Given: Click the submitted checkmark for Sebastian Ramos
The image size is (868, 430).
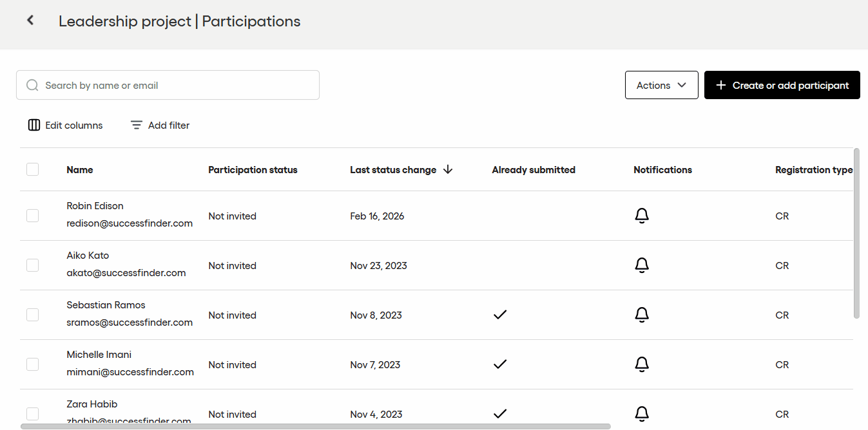Looking at the screenshot, I should pos(499,315).
